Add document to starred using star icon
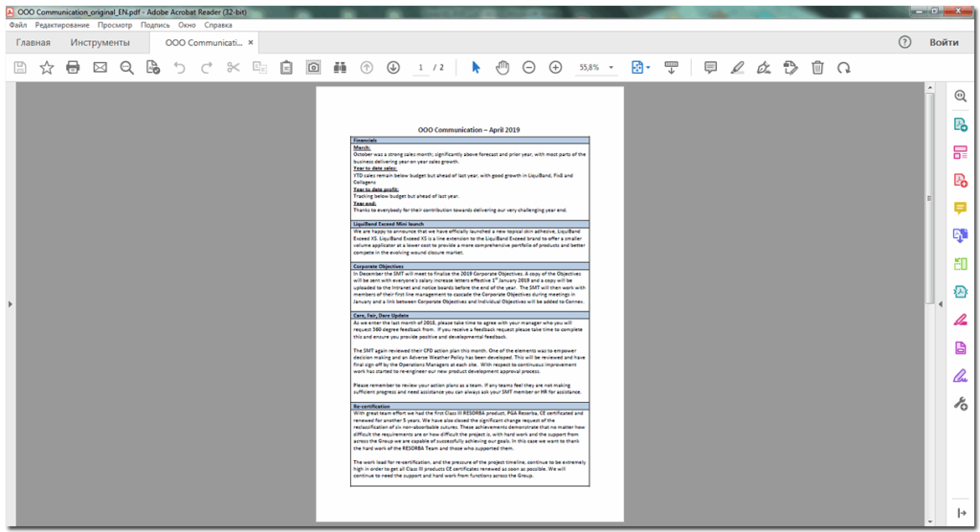Viewport: 980px width, 532px height. (x=46, y=68)
